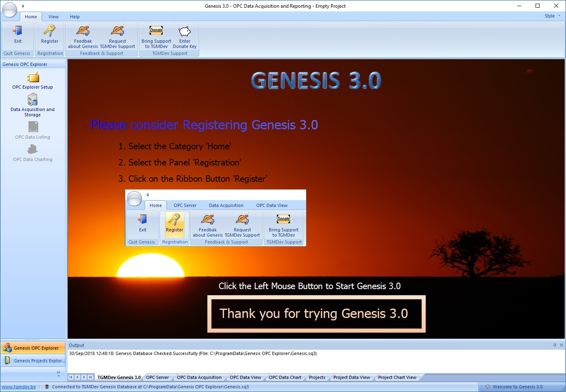Screen dimensions: 566x392
Task: Pin the Output panel with auto-hide icon
Action: (555, 345)
